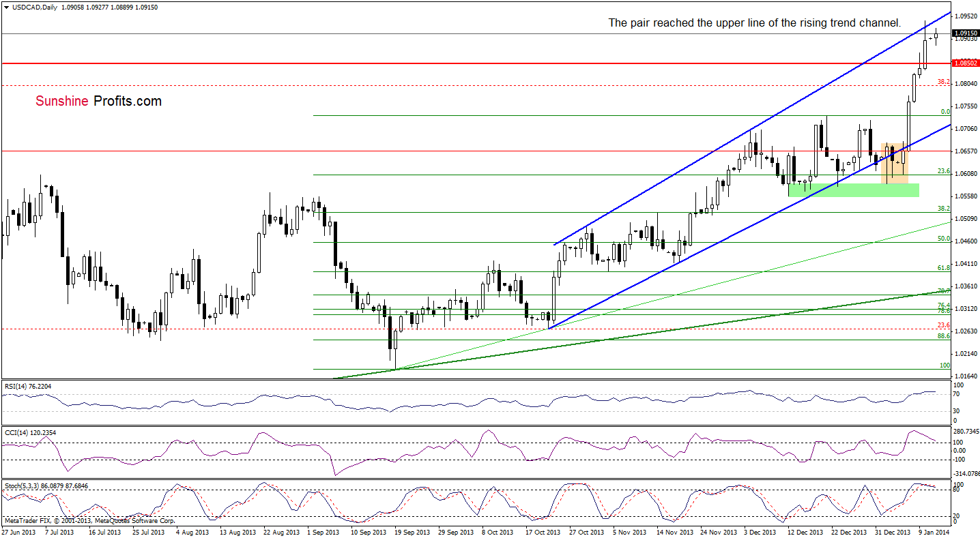
Task: Click the 280.7345 CCI scale value
Action: click(x=966, y=432)
